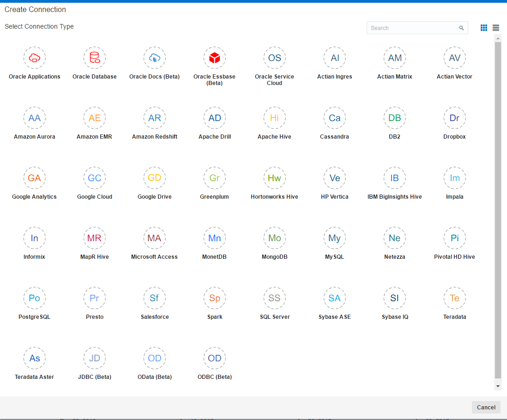Click the search magnifier icon
Screen dimensions: 507x420
pyautogui.click(x=461, y=28)
